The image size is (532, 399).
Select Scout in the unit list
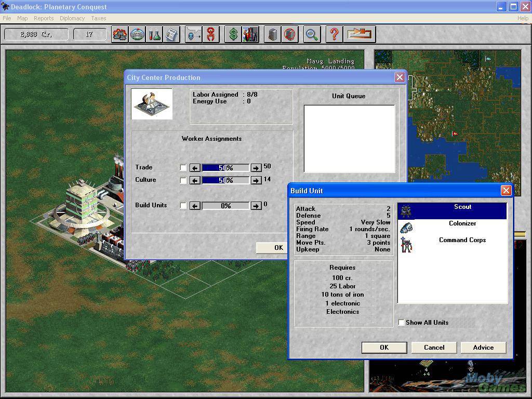tap(452, 211)
